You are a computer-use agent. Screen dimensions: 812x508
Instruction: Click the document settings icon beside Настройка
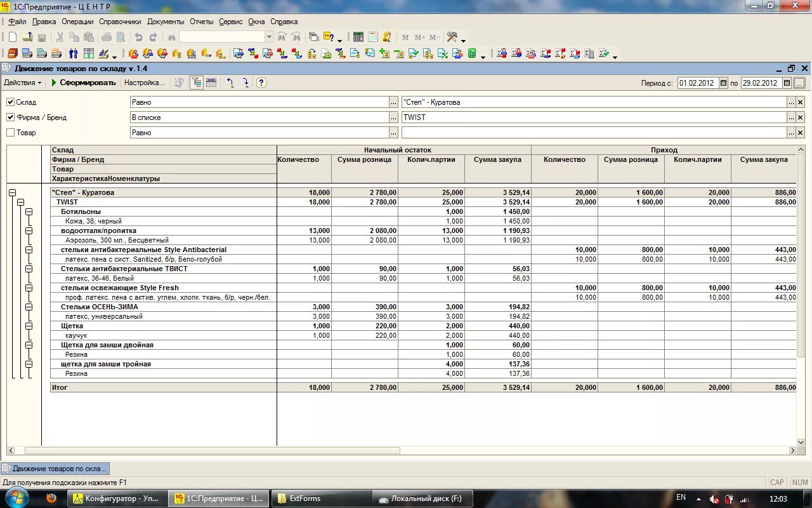pos(179,83)
